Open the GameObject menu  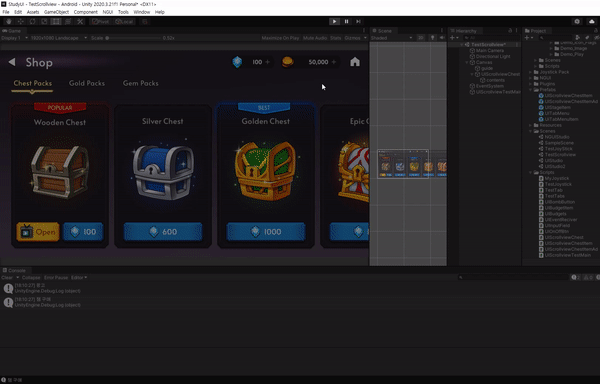click(x=56, y=12)
